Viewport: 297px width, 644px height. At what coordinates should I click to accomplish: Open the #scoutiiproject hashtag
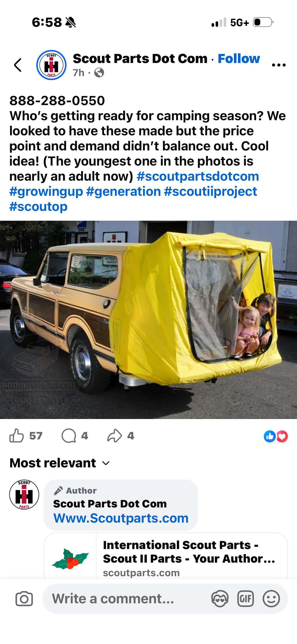[210, 191]
